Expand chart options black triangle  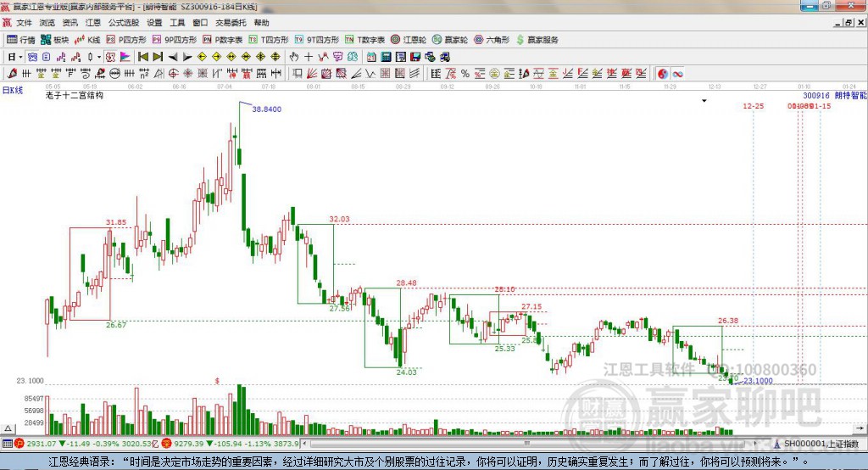click(704, 101)
